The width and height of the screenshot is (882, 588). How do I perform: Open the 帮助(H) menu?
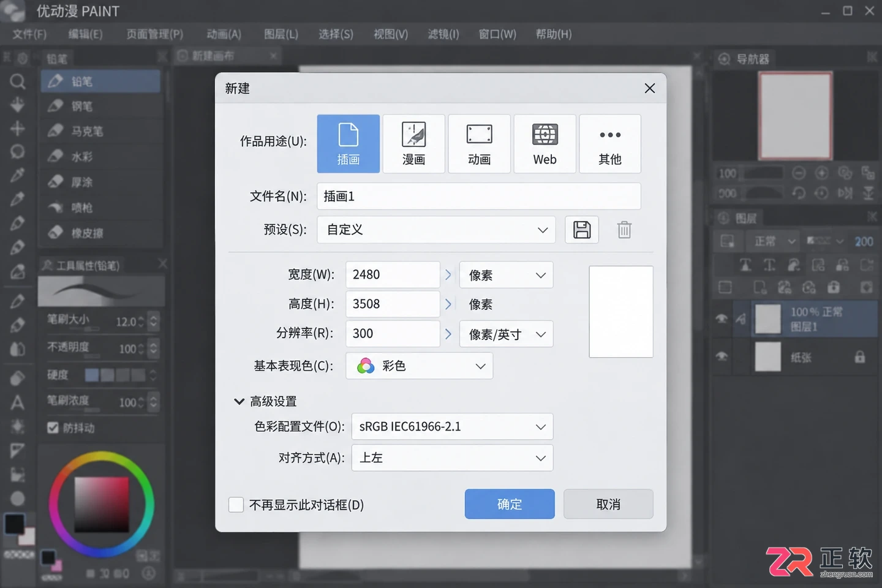(554, 34)
